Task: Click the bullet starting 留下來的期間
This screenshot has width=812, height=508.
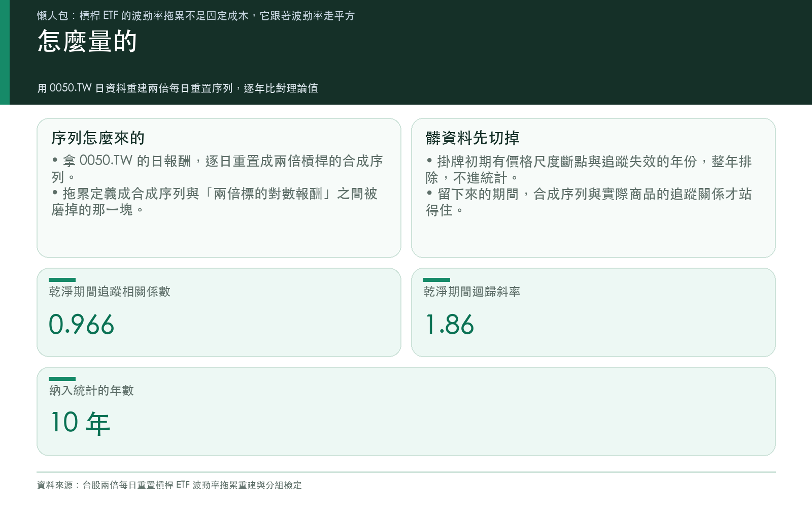Action: pyautogui.click(x=589, y=202)
